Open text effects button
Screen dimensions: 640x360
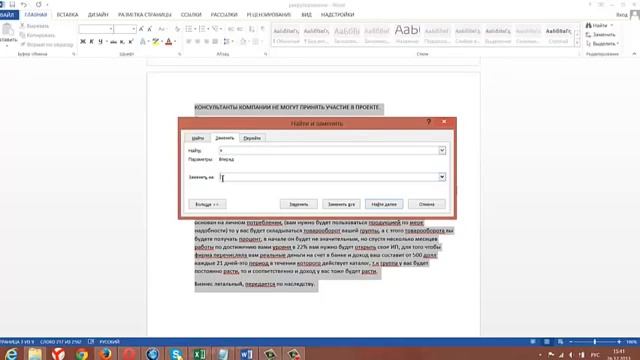[x=143, y=42]
